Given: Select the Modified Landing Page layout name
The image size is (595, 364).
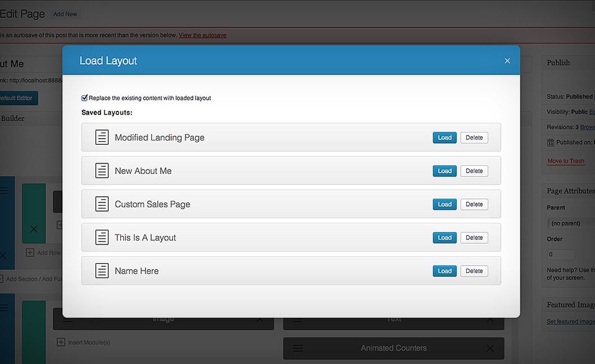Looking at the screenshot, I should 159,137.
